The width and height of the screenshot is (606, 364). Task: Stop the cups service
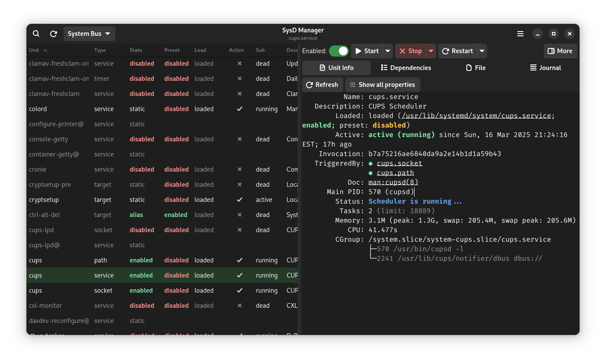(410, 51)
